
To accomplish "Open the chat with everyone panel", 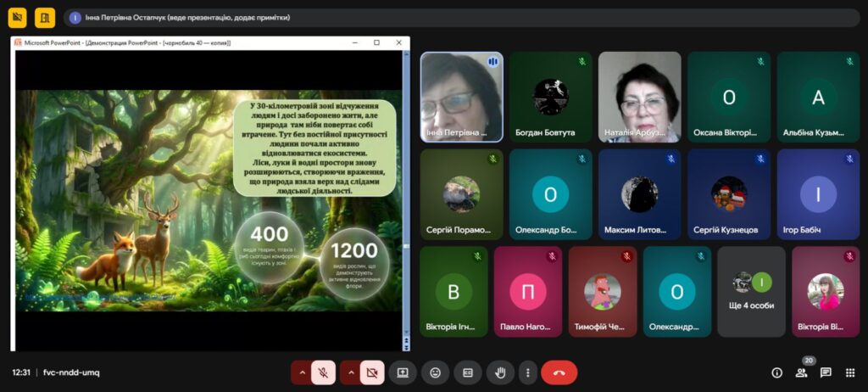I will pyautogui.click(x=826, y=372).
